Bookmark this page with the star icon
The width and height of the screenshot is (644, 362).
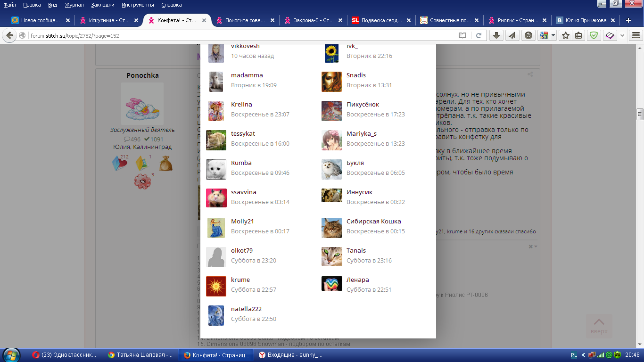pos(566,35)
